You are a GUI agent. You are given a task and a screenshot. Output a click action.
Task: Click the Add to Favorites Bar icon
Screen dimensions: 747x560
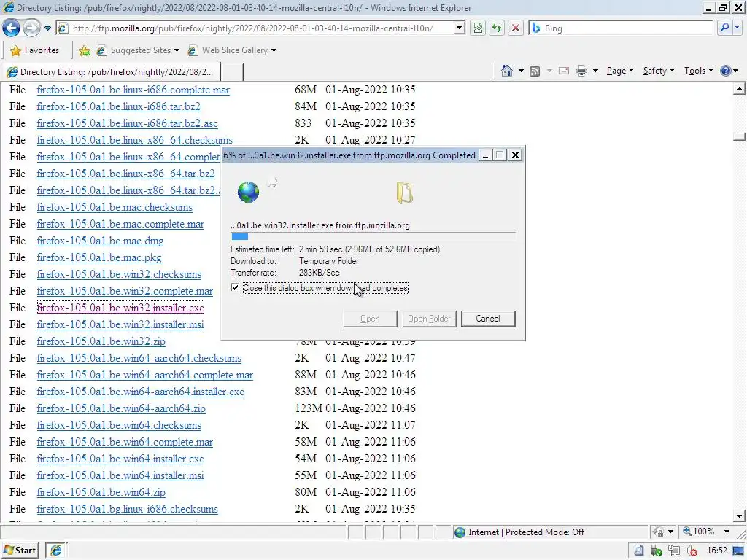tap(85, 50)
